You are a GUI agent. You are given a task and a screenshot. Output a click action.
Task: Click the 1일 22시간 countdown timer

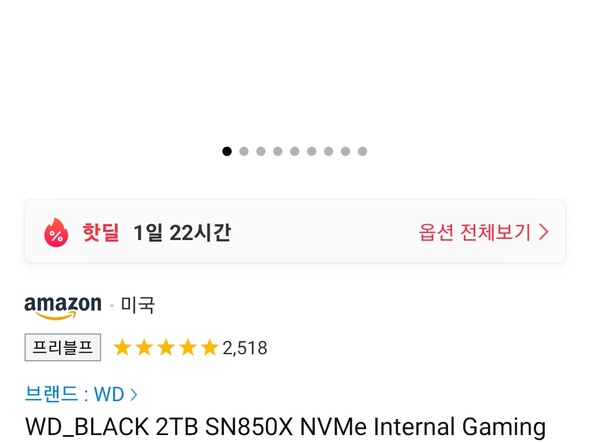pyautogui.click(x=182, y=233)
